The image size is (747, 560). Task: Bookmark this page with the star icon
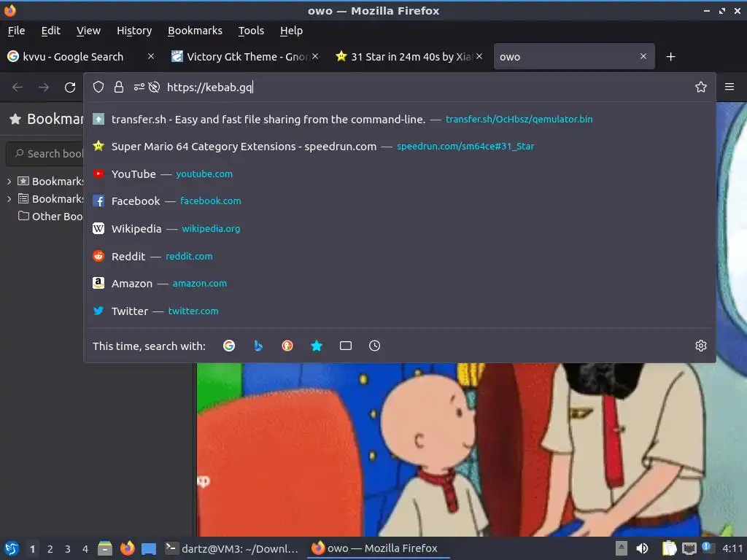(700, 87)
